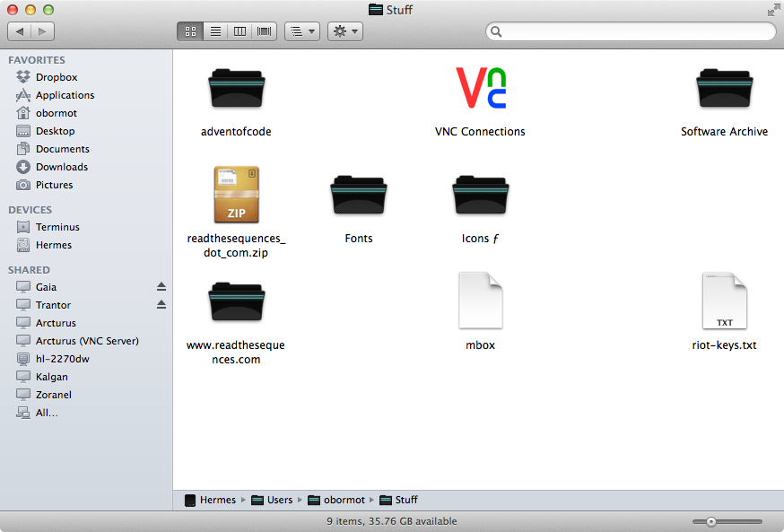Switch to Cover Flow view

point(265,31)
